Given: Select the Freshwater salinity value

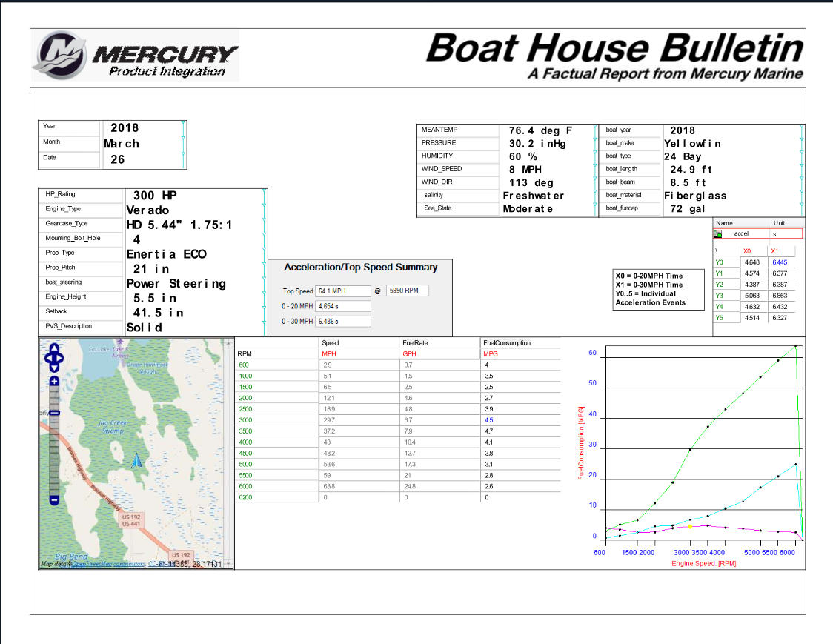Looking at the screenshot, I should (534, 196).
